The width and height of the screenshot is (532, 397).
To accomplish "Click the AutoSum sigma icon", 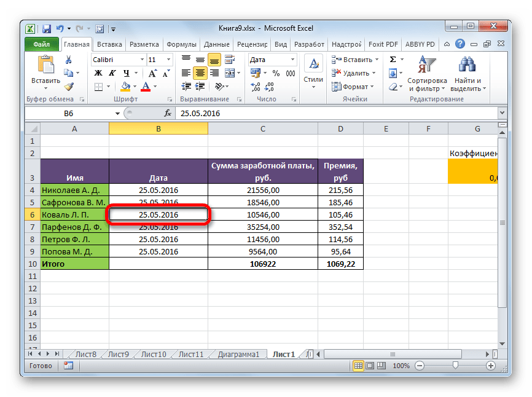I will (x=393, y=60).
